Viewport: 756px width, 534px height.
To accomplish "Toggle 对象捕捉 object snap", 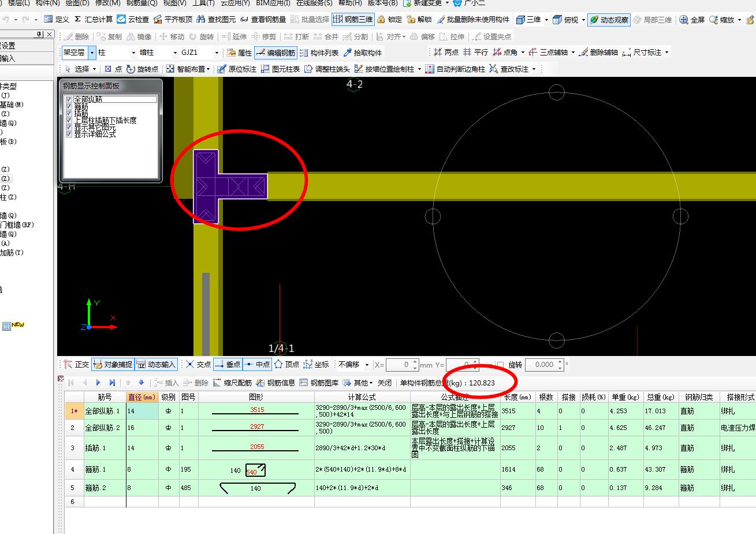I will point(113,365).
